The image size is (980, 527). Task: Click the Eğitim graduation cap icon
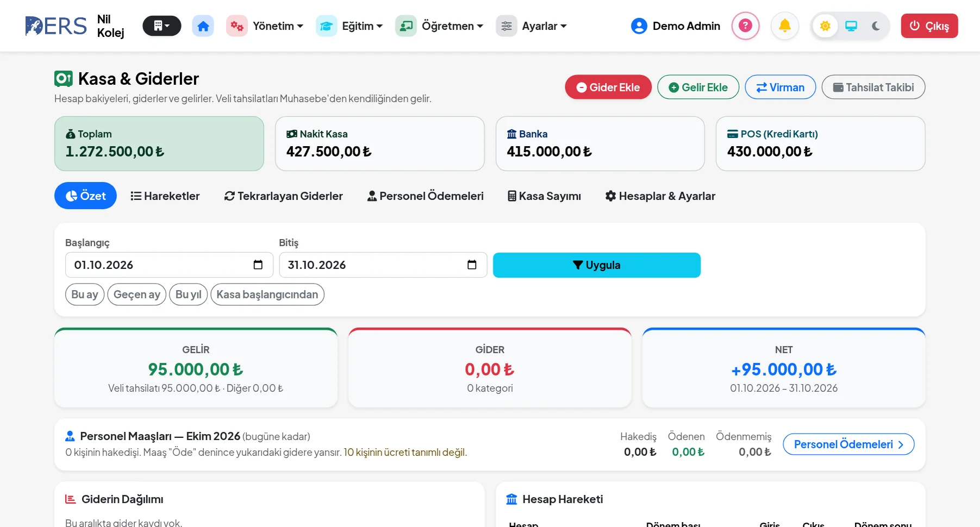tap(326, 26)
